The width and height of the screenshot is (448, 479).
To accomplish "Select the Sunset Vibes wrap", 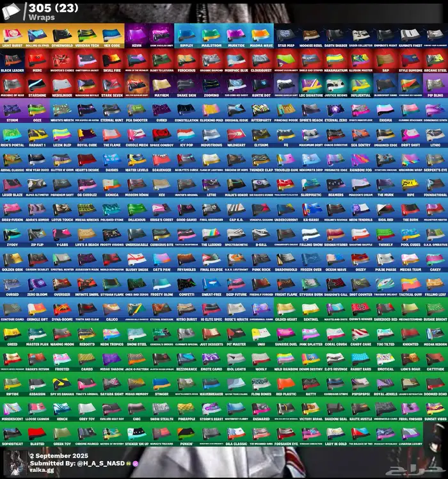I will 435,409.
